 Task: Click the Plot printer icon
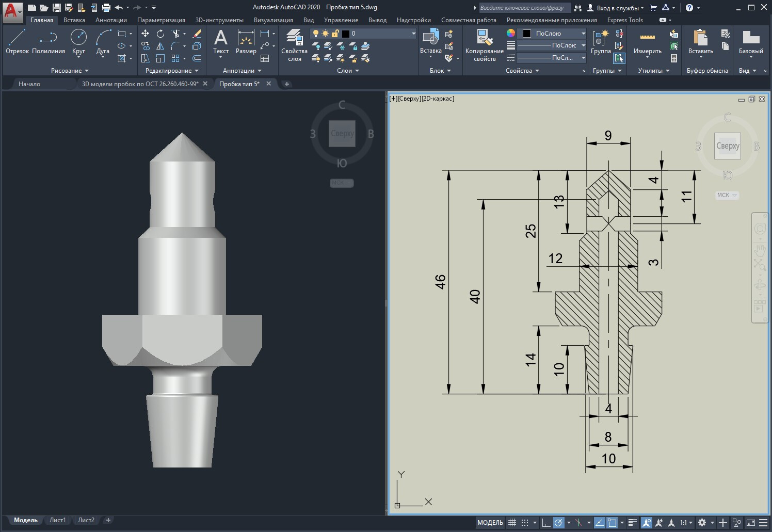tap(106, 8)
